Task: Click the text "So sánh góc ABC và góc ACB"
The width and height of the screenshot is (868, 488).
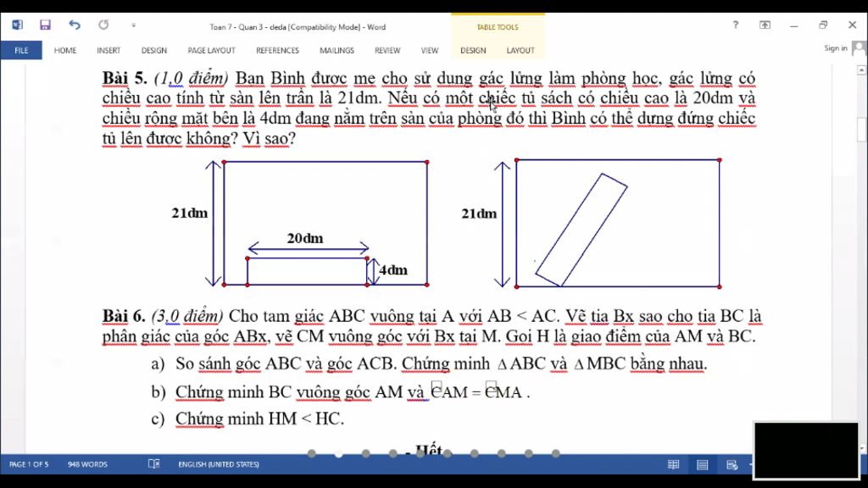Action: click(x=286, y=363)
